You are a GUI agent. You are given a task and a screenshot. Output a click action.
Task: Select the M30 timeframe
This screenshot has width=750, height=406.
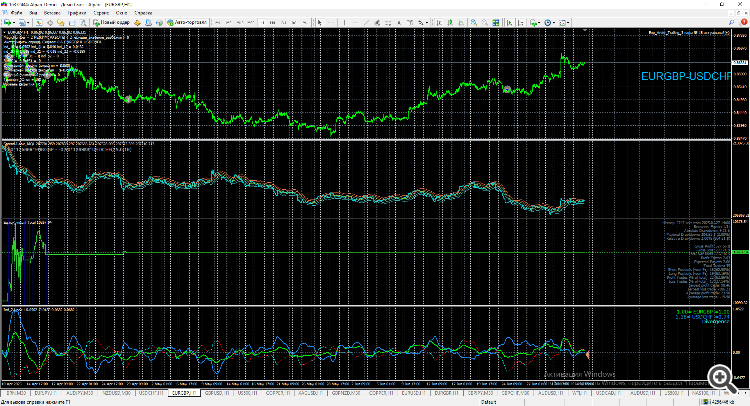click(x=250, y=22)
